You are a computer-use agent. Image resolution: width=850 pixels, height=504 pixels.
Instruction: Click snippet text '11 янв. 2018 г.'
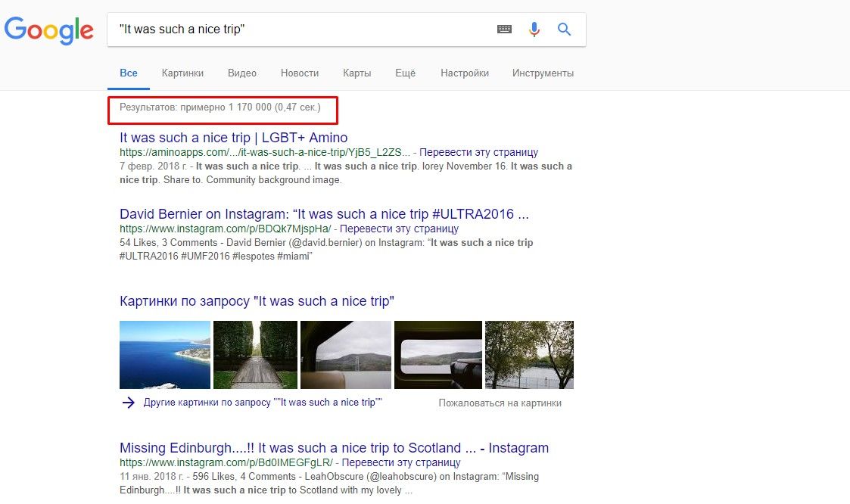click(151, 477)
